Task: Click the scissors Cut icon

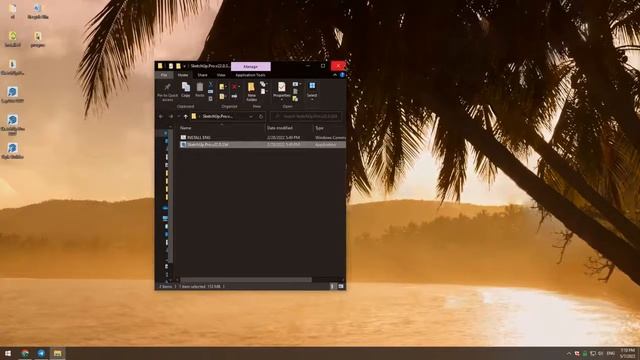Action: point(211,84)
